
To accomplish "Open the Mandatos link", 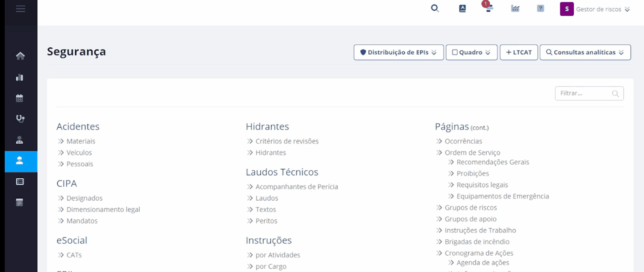I will (82, 221).
